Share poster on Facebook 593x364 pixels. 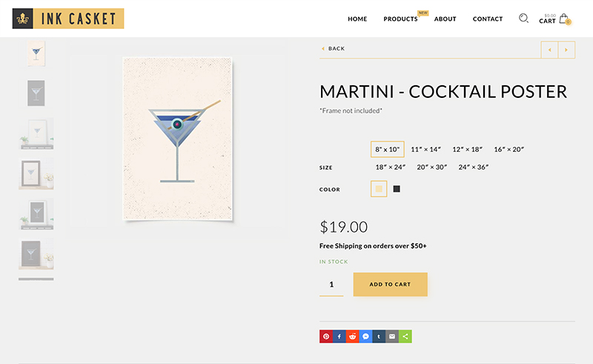coord(339,337)
